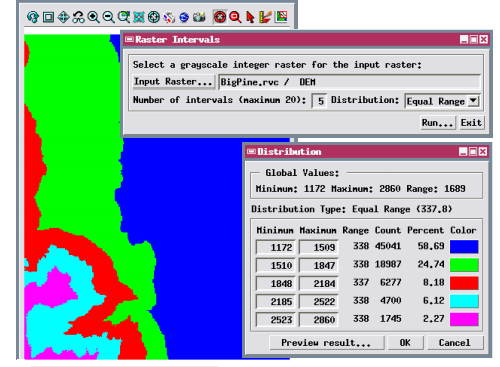Select the red arrow pointer tool
The width and height of the screenshot is (500, 367).
click(x=250, y=17)
